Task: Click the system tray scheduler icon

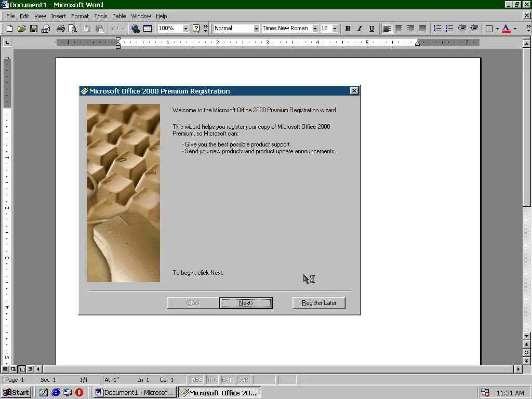Action: click(x=485, y=393)
